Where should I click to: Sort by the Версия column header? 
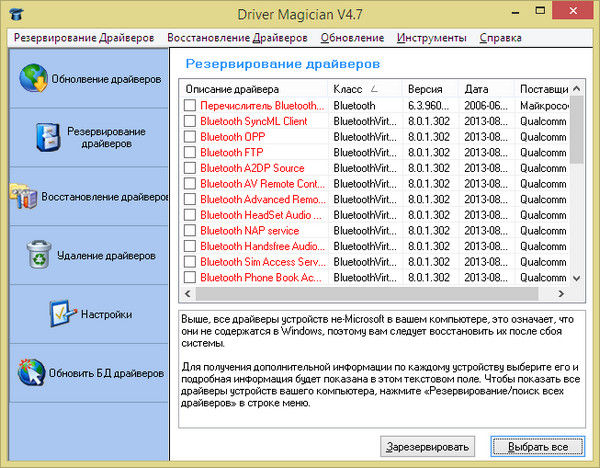(x=431, y=89)
